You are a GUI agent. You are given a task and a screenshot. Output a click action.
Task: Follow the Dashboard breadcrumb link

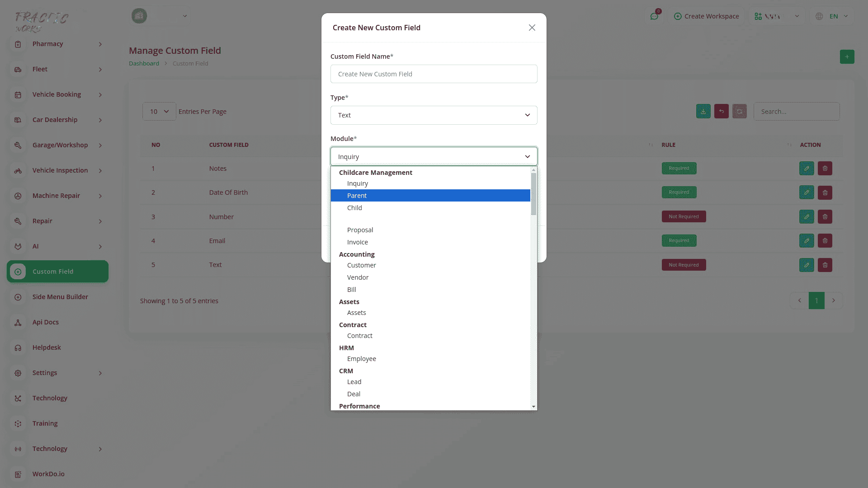(144, 64)
